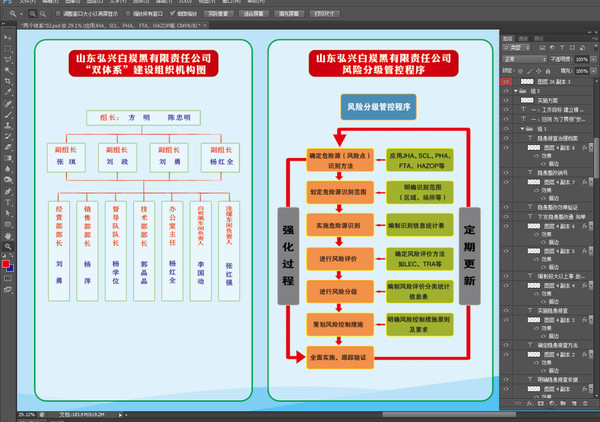Collapse effects of 图层 4 副本 6

pyautogui.click(x=591, y=226)
